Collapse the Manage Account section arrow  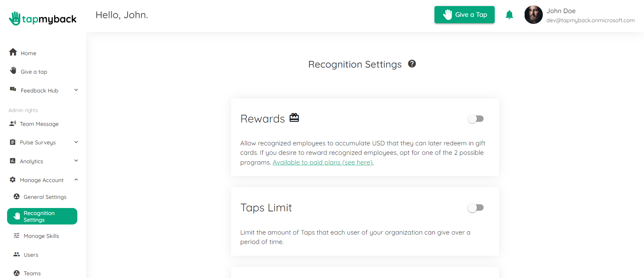pyautogui.click(x=76, y=180)
